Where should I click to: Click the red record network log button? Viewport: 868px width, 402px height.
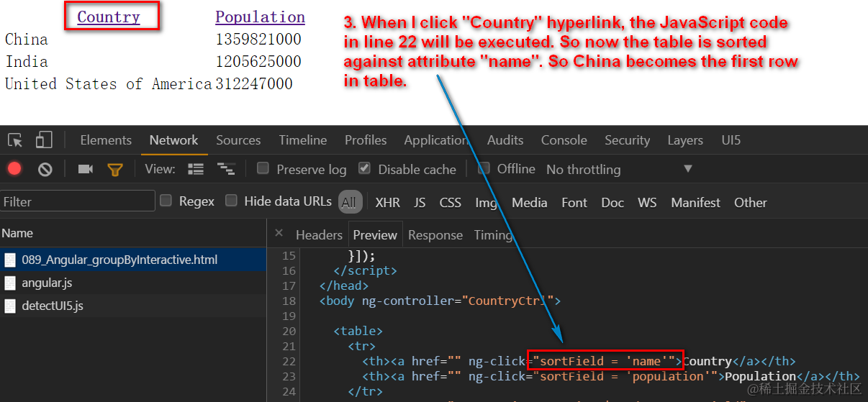(x=14, y=169)
